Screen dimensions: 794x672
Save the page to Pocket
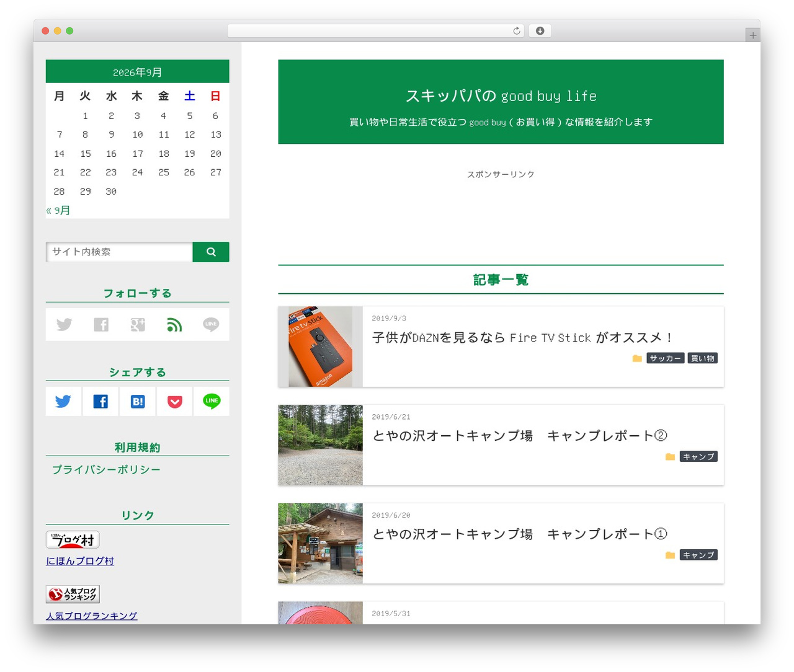[x=175, y=401]
